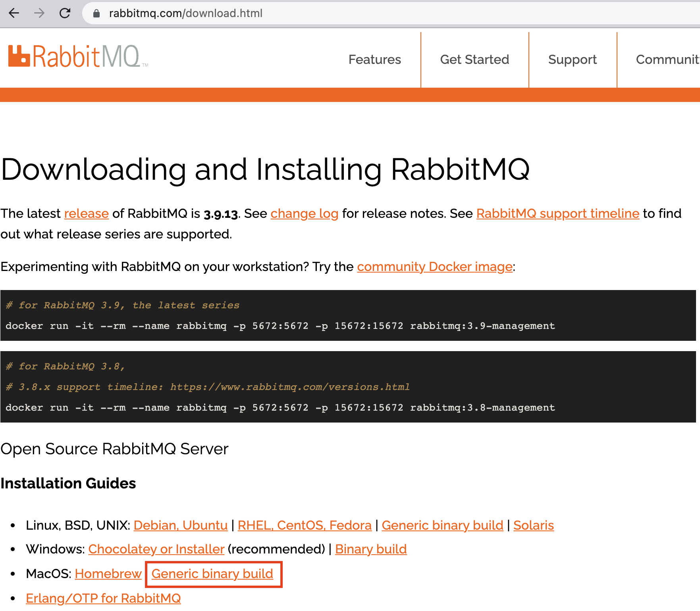Open Linux Generic binary build link
This screenshot has height=611, width=700.
[442, 525]
